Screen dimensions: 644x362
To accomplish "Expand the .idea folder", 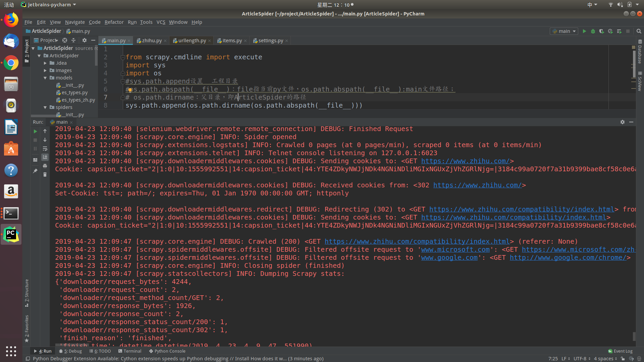I will coord(45,63).
